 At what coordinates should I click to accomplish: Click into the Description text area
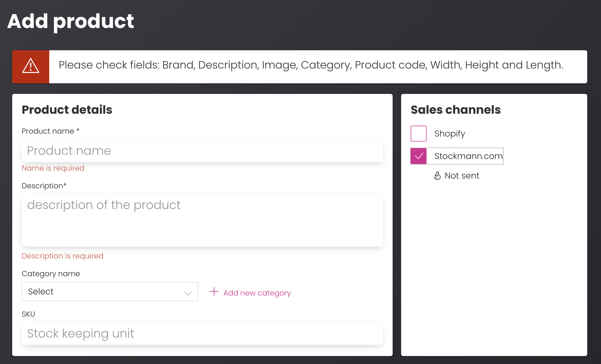[x=202, y=220]
